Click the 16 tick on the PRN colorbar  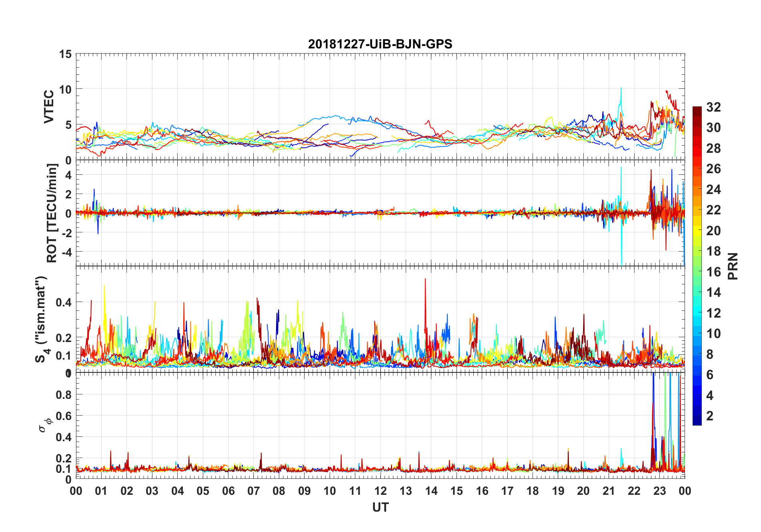(x=714, y=272)
